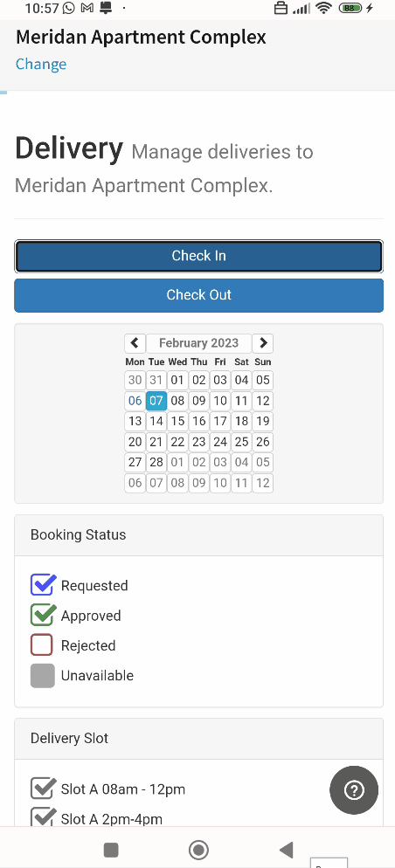Uncheck the Requested booking status

(43, 584)
